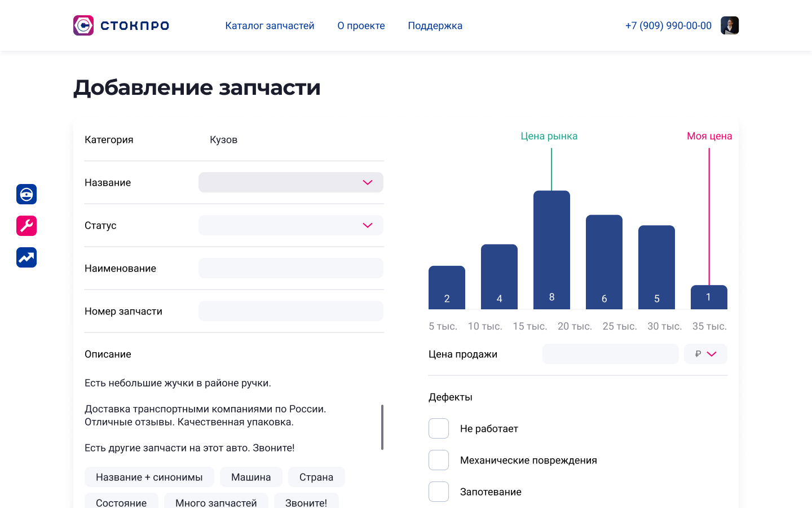Open the trending chart sidebar icon
Screen dimensions: 812x508
pyautogui.click(x=27, y=257)
